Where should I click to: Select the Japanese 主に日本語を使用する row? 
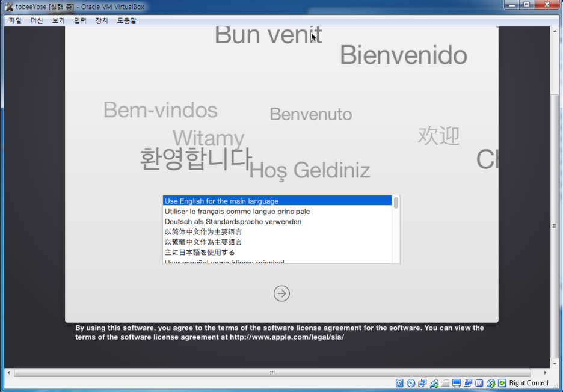point(277,253)
